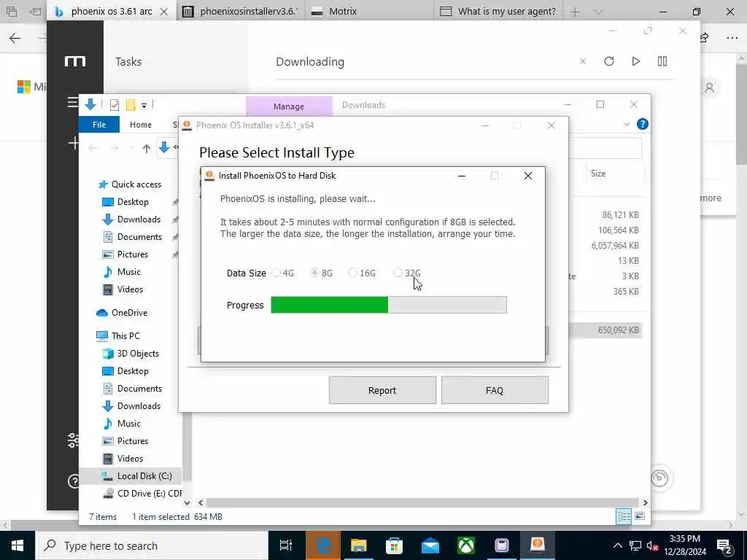Open Motrix preferences sliders icon
This screenshot has width=747, height=560.
(x=73, y=440)
